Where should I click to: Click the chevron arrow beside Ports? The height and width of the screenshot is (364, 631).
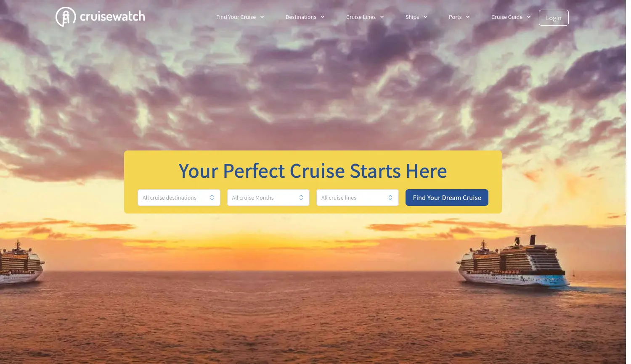click(x=468, y=17)
